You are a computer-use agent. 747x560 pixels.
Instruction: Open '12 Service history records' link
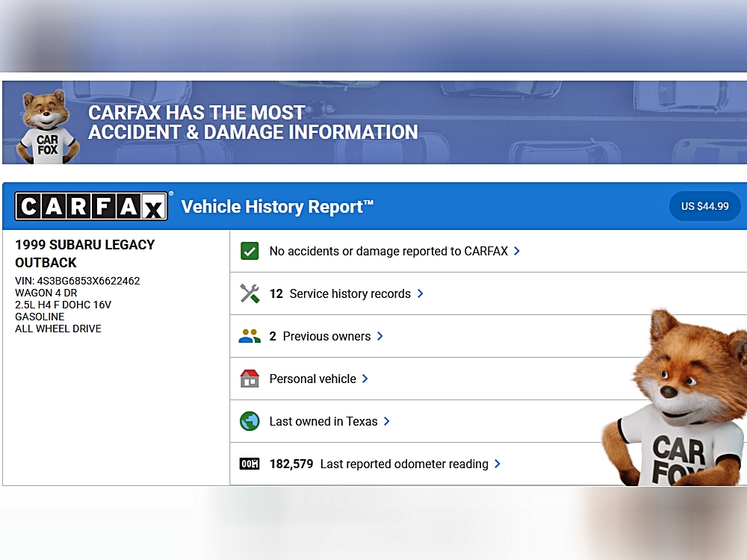(x=341, y=293)
